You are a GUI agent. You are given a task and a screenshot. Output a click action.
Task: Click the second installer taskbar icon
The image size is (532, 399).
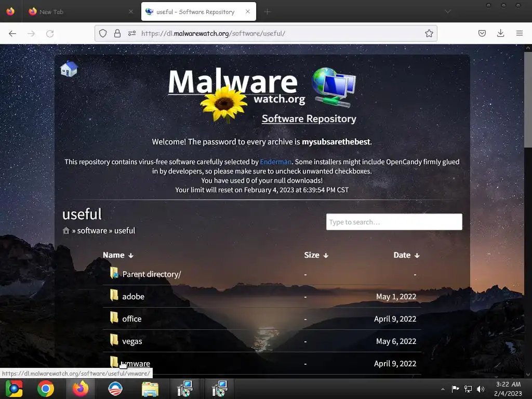(220, 389)
